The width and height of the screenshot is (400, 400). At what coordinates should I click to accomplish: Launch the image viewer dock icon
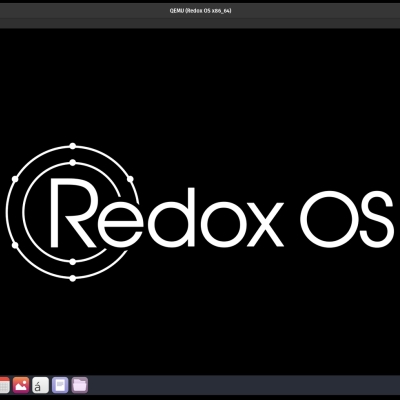[21, 385]
